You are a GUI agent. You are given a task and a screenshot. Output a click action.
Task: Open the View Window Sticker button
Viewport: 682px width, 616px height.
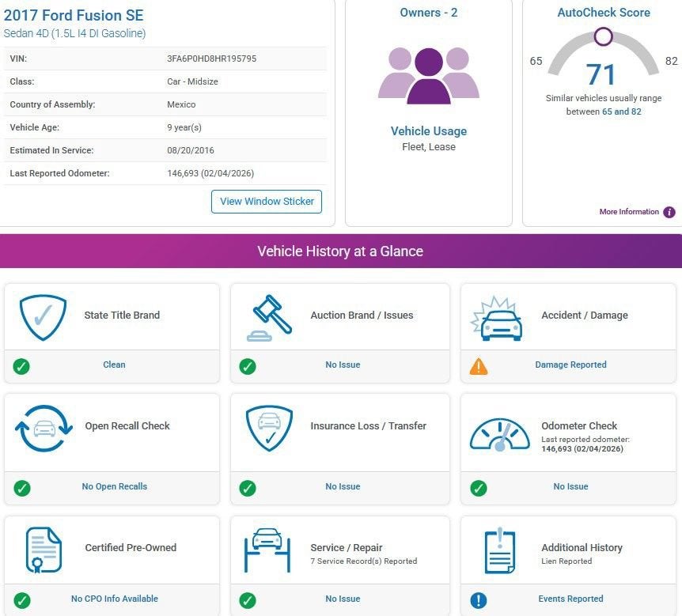coord(267,202)
